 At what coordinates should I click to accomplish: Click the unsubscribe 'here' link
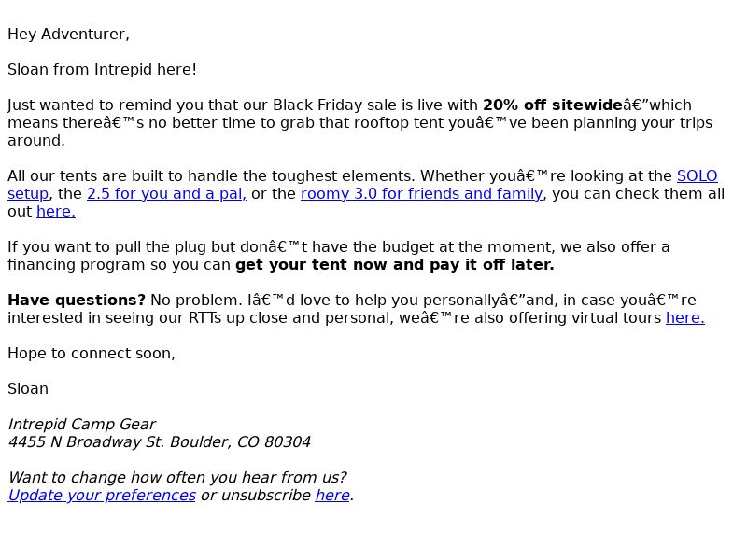[332, 496]
